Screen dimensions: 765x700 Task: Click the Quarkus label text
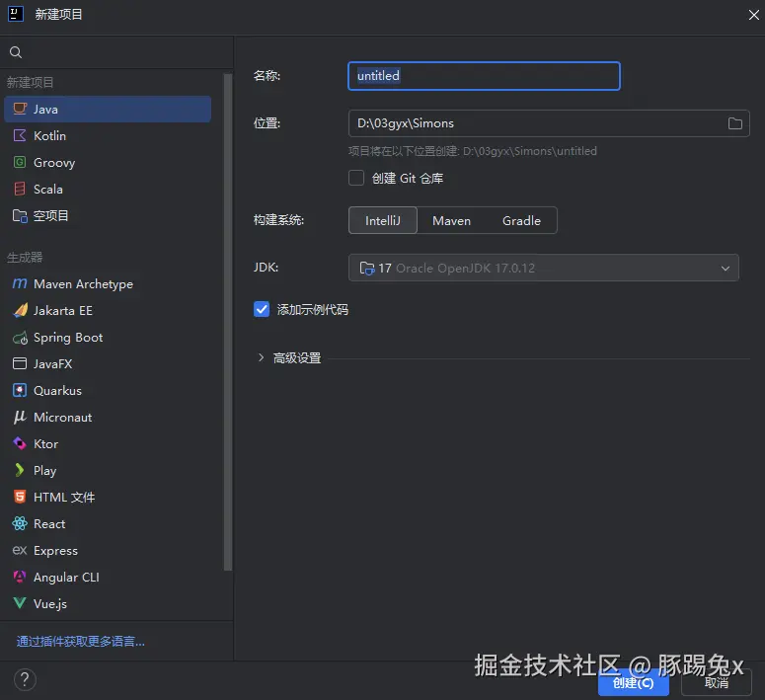(x=57, y=391)
